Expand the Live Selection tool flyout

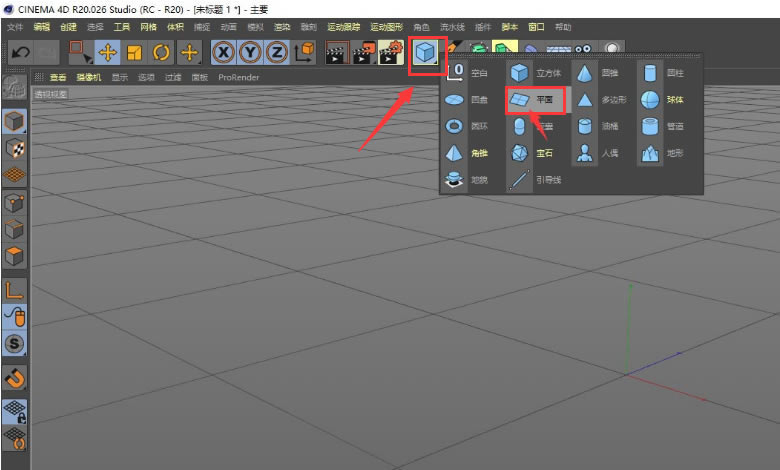[x=81, y=52]
